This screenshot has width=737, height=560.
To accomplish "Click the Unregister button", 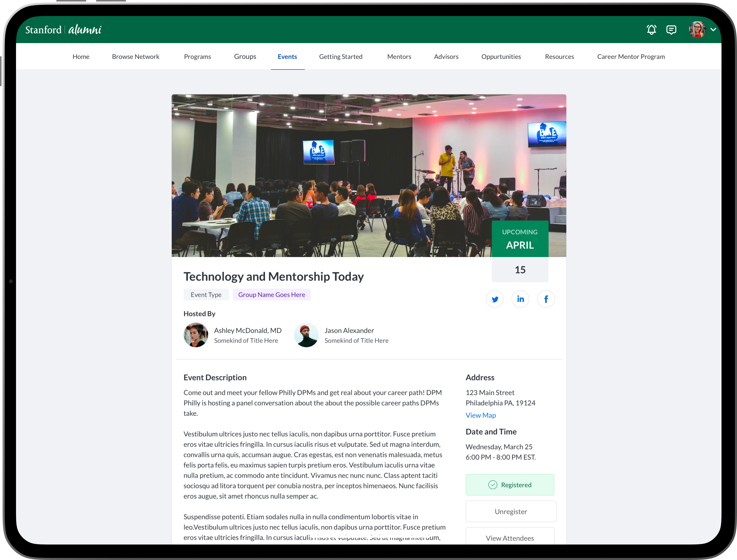I will pos(511,511).
